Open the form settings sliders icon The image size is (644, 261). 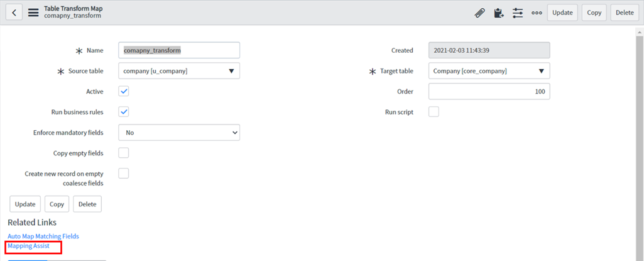click(x=518, y=13)
